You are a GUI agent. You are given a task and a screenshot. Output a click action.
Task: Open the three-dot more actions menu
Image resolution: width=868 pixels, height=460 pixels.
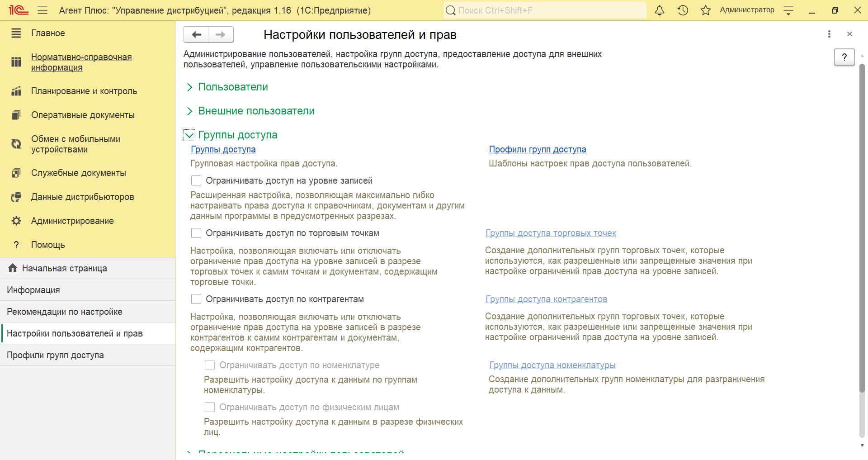click(829, 34)
